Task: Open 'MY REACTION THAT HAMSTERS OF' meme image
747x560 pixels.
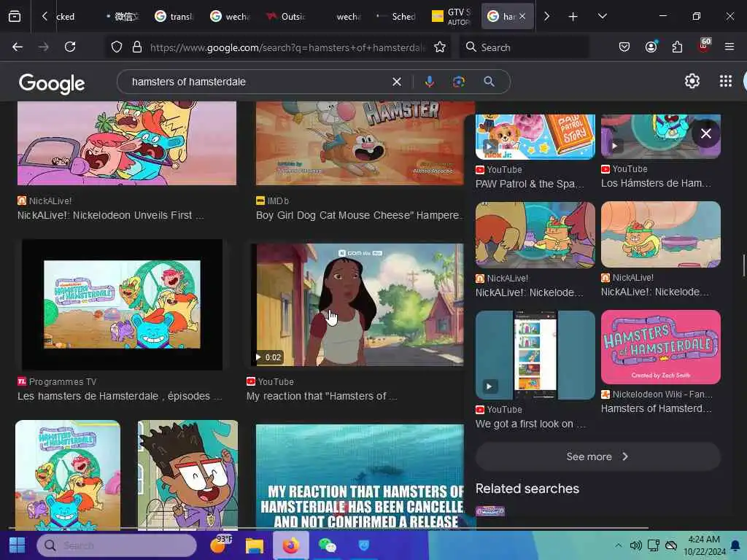Action: point(360,477)
